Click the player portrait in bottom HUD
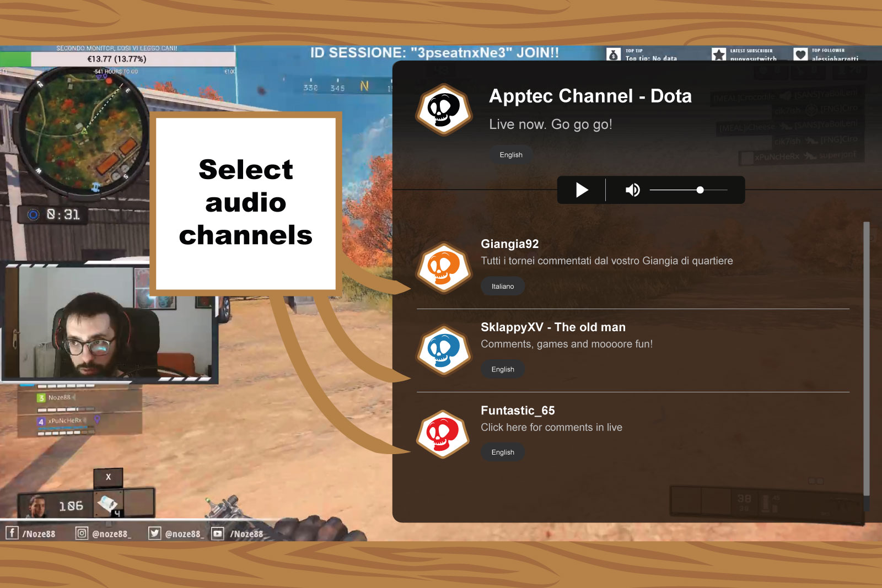Viewport: 882px width, 588px height. tap(37, 506)
